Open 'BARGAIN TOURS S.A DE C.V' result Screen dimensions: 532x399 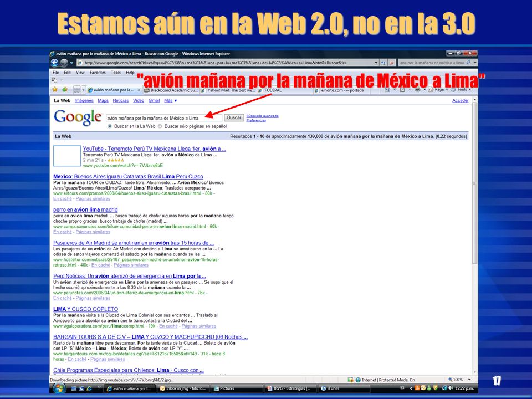pos(150,337)
